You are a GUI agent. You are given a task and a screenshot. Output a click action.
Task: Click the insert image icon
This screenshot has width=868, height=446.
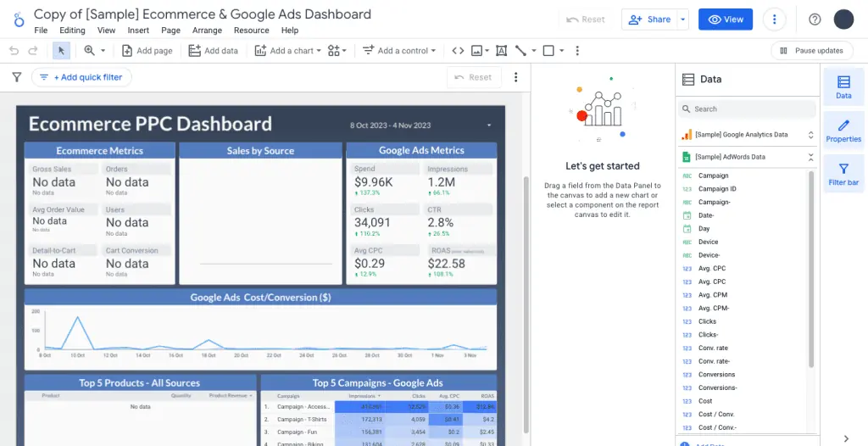(476, 50)
